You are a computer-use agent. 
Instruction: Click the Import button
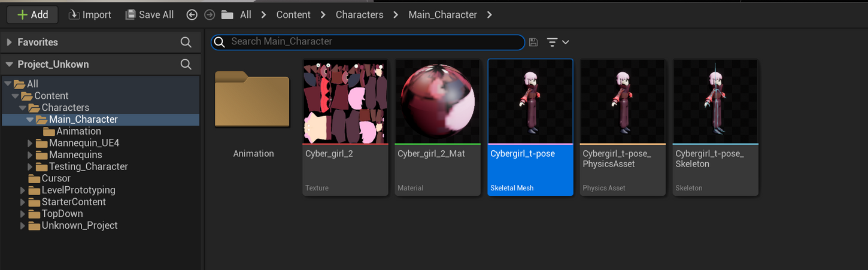point(90,15)
